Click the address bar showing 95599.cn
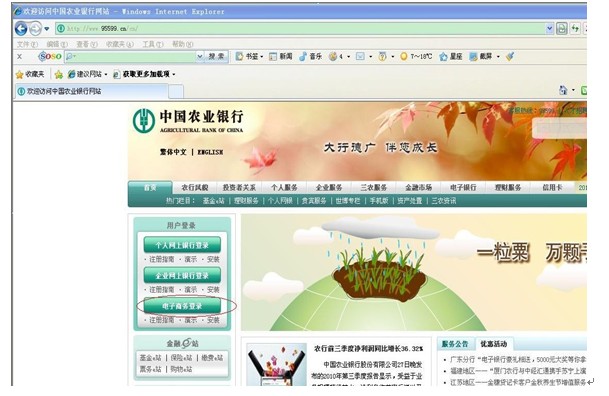Screen dimensions: 609x396 300,28
